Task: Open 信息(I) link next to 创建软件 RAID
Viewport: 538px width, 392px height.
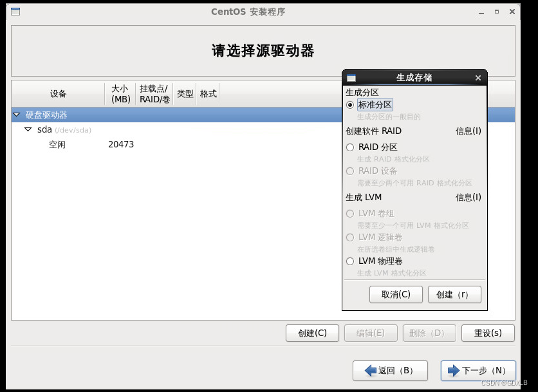Action: (x=467, y=131)
